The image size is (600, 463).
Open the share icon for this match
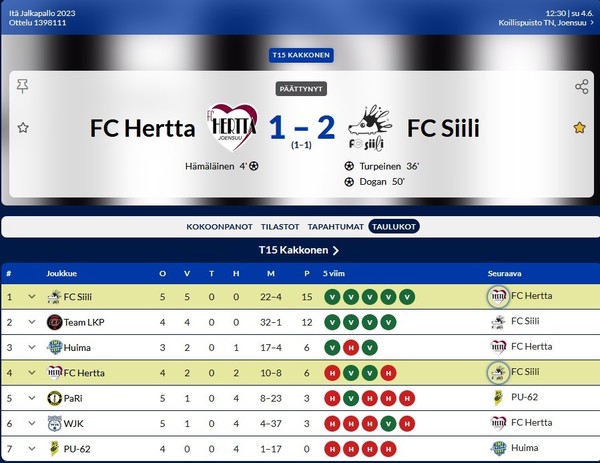pos(582,87)
